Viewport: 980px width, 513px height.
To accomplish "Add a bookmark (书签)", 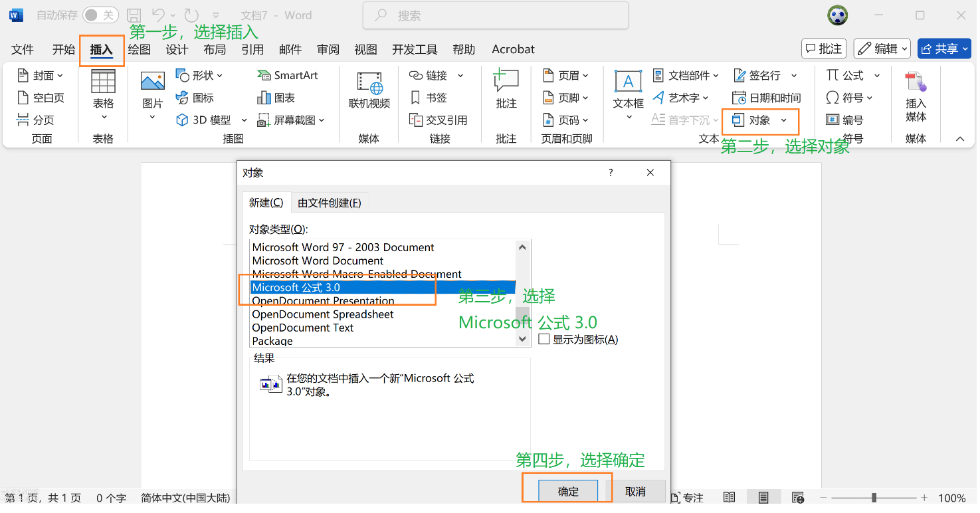I will point(429,98).
